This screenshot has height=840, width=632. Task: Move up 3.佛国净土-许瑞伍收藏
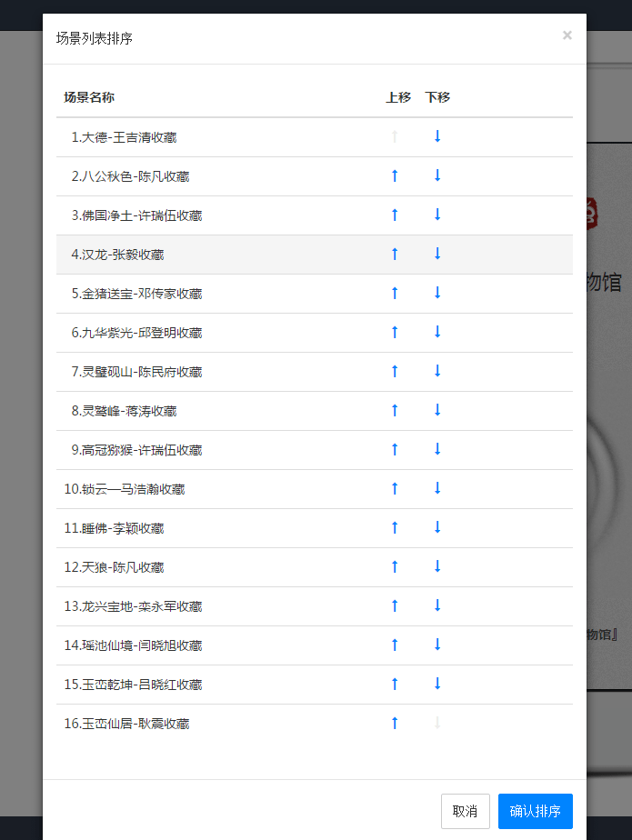pos(395,215)
